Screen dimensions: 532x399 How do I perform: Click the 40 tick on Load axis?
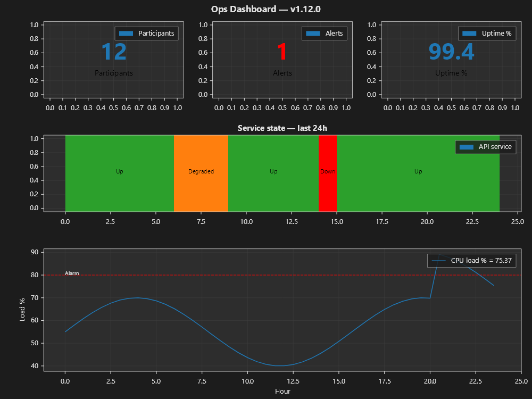(x=35, y=366)
